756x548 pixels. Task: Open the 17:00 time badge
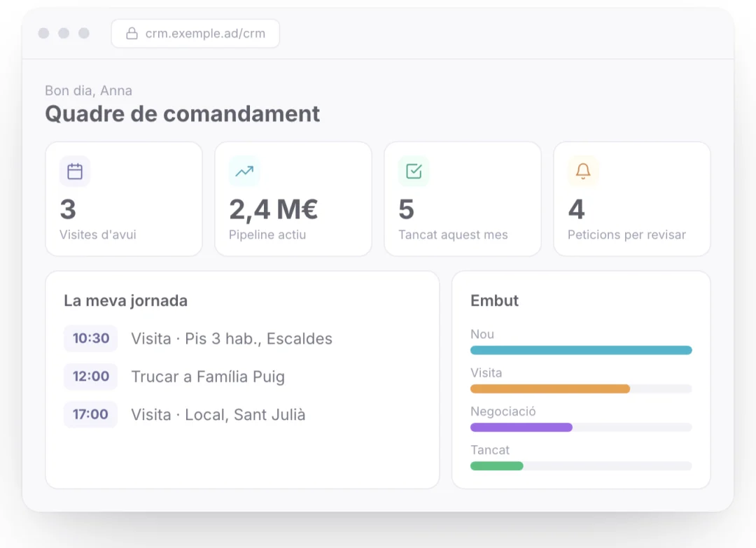point(90,414)
